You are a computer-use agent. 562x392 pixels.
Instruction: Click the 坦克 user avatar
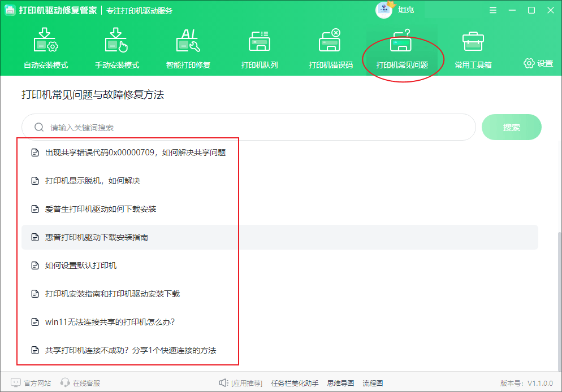pyautogui.click(x=383, y=9)
